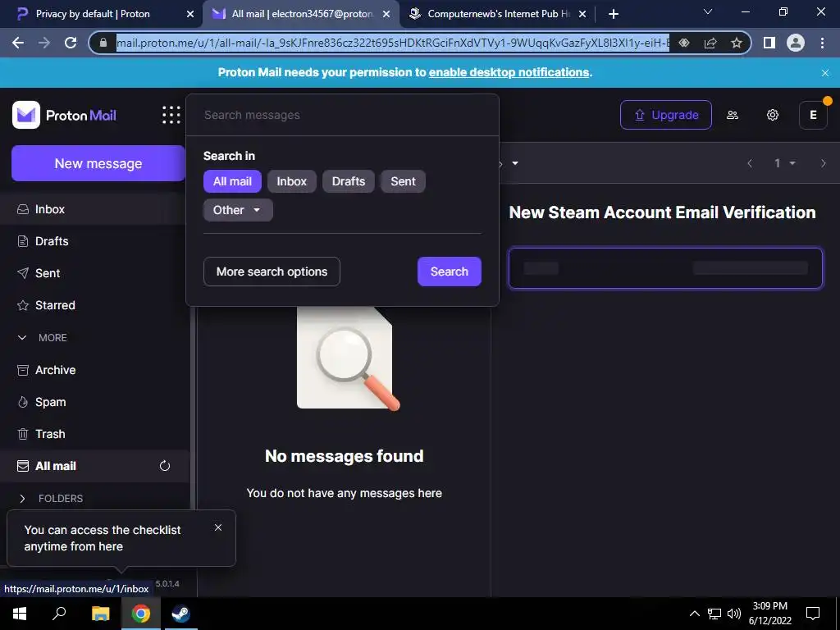The height and width of the screenshot is (630, 840).
Task: Refresh All mail with the circular arrow icon
Action: click(x=164, y=466)
